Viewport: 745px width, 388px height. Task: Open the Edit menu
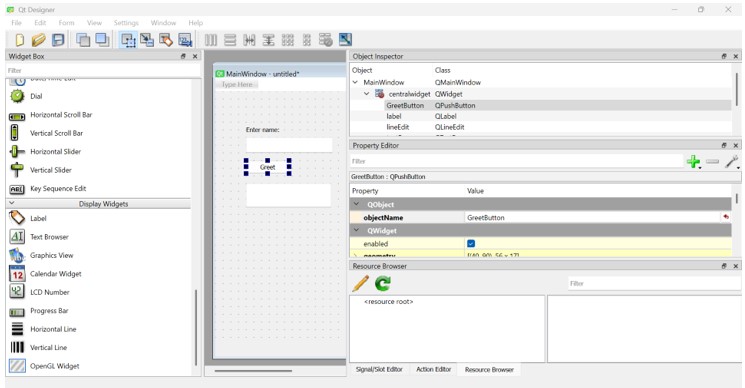tap(40, 23)
